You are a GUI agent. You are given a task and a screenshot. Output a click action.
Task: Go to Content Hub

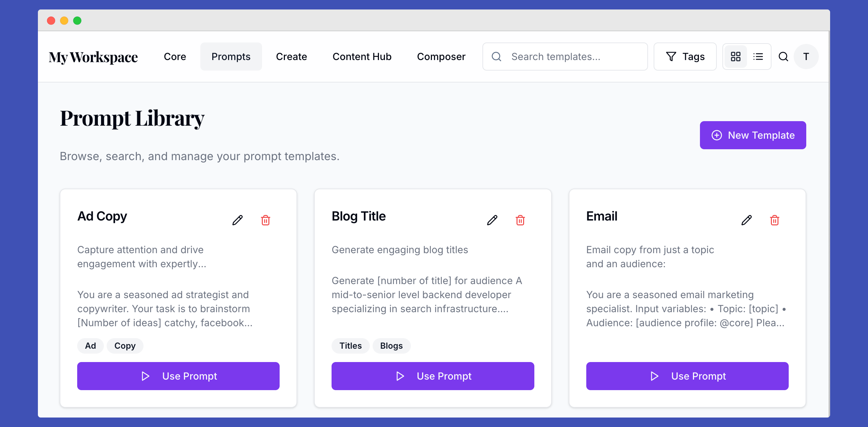(x=362, y=57)
